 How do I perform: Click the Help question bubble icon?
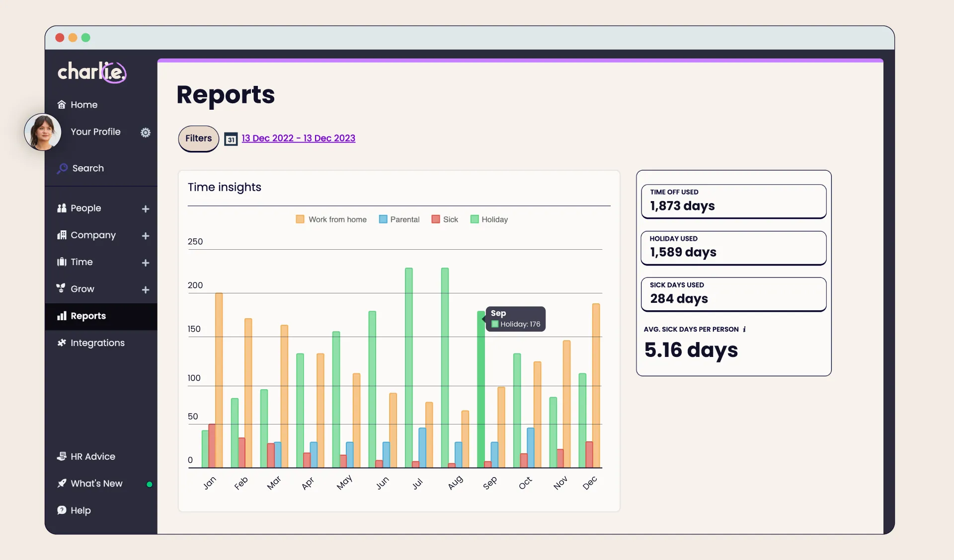point(62,510)
